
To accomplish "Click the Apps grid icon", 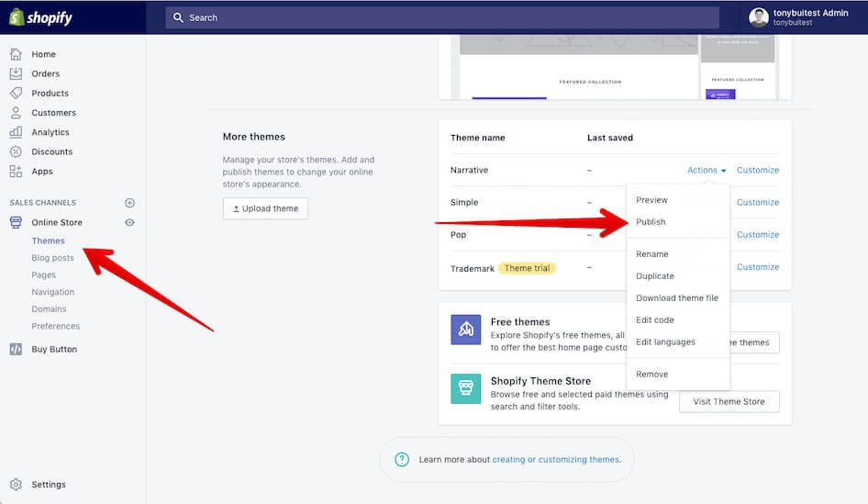I will pos(16,171).
